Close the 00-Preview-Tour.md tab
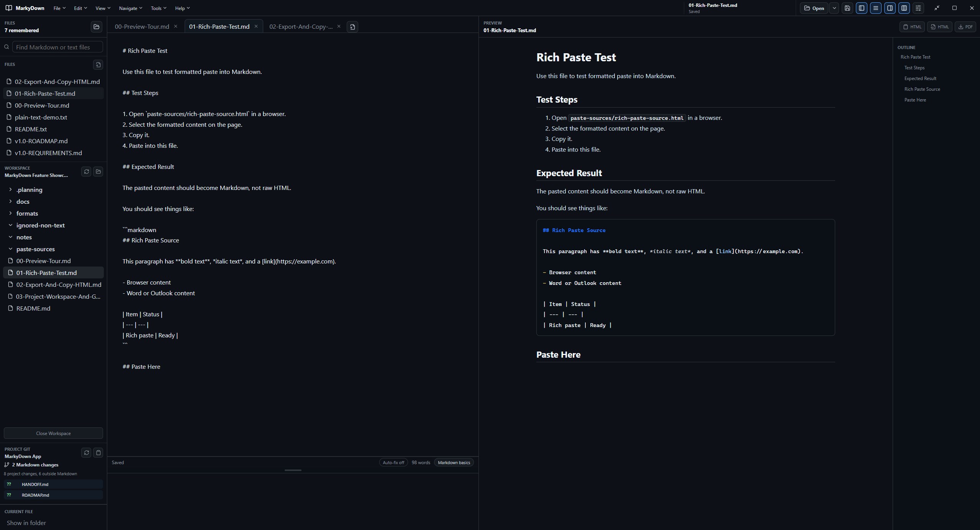The image size is (980, 530). (175, 26)
